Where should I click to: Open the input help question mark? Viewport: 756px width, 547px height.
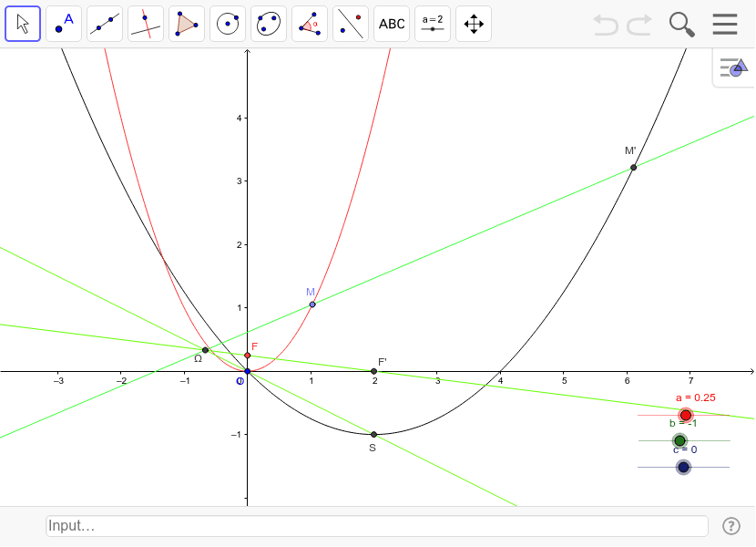(730, 526)
